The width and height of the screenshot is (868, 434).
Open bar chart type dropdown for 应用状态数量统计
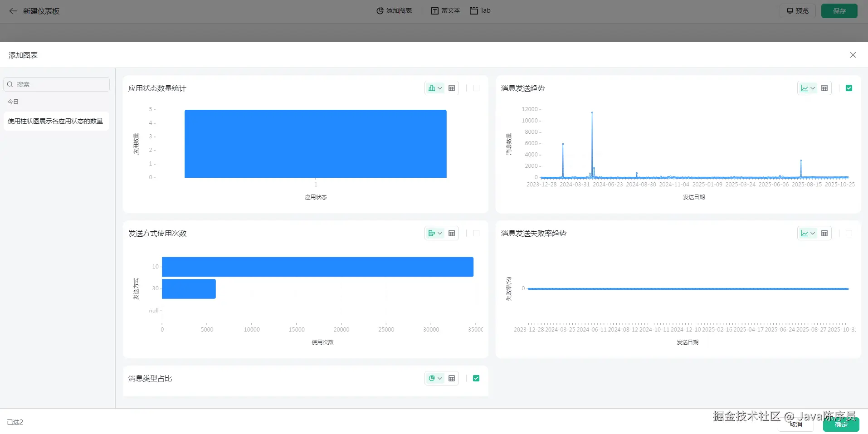pyautogui.click(x=435, y=88)
